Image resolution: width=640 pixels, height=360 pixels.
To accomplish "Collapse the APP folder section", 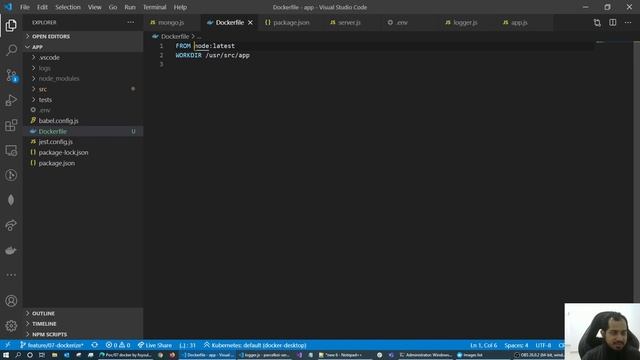I will pos(83,47).
